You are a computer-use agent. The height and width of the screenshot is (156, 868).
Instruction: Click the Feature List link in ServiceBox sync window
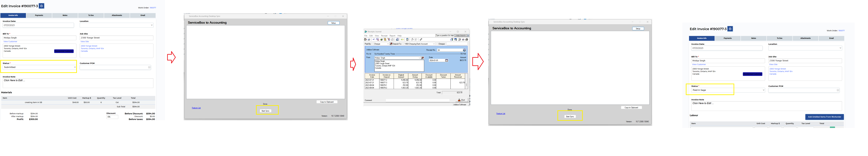tap(196, 108)
